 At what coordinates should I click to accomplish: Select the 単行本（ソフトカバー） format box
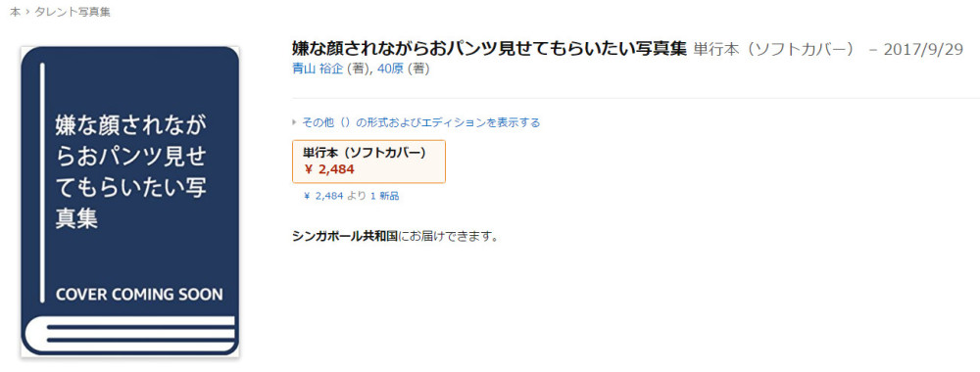(x=368, y=161)
